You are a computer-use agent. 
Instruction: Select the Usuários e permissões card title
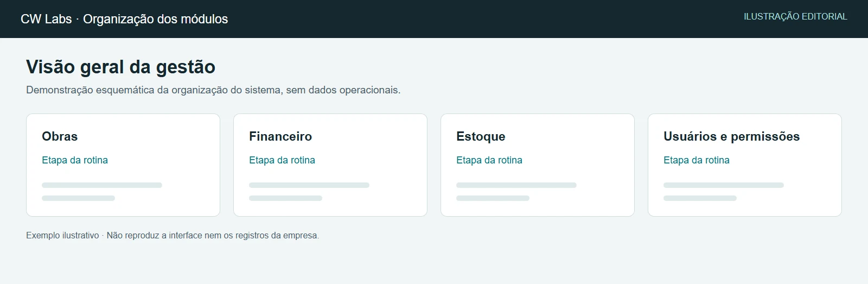(731, 136)
